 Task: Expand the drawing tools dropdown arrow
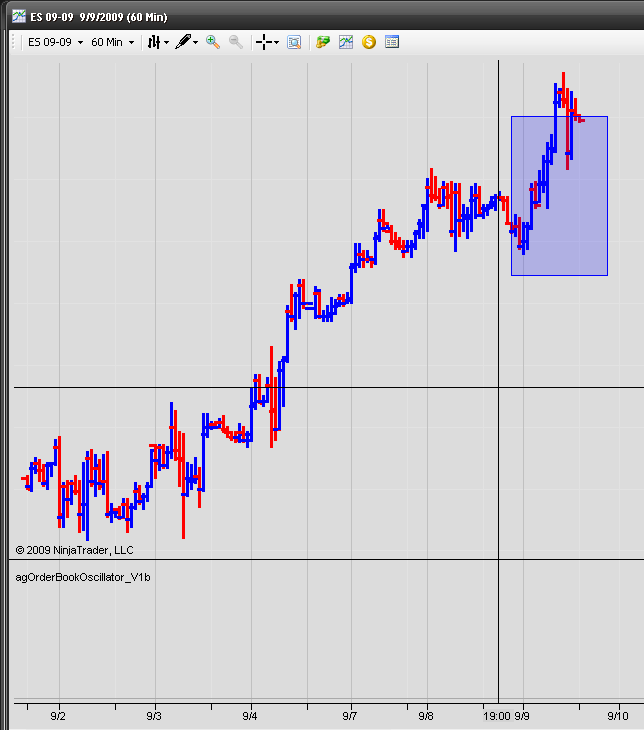point(196,42)
